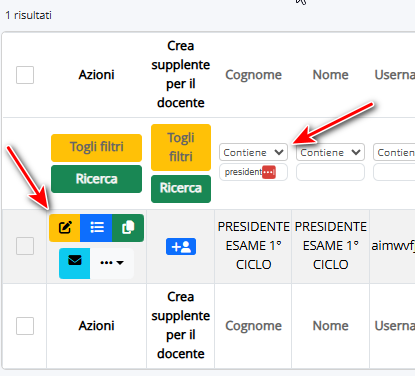Screen dimensions: 415x376
Task: Open the blue list details icon
Action: pos(96,228)
